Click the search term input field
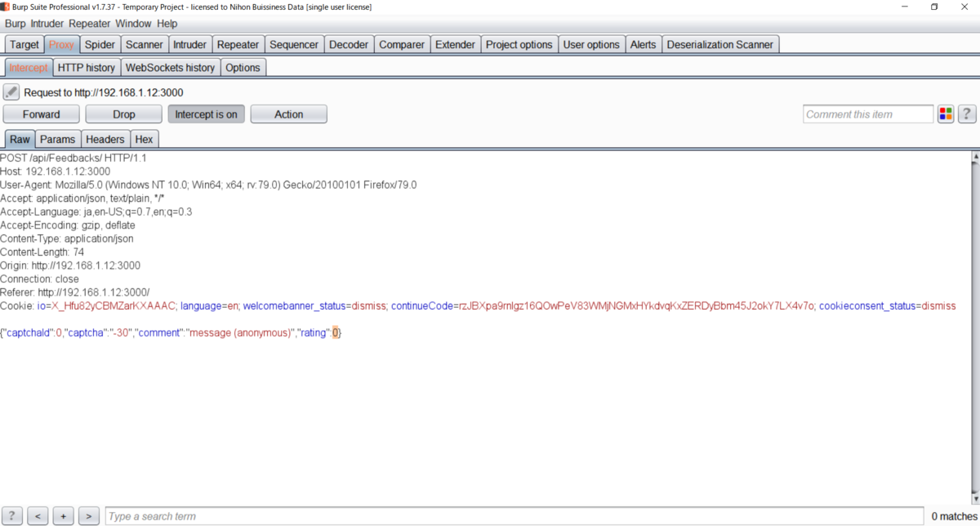 (515, 516)
